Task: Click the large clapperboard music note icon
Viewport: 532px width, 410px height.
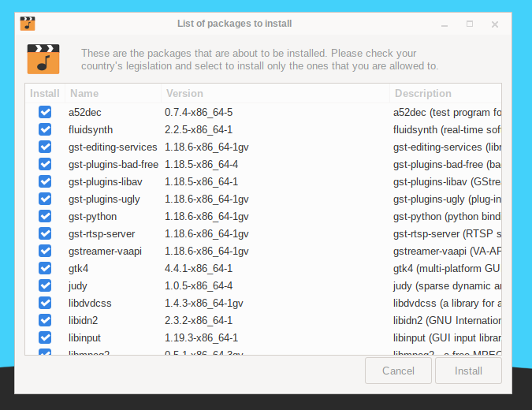Action: click(43, 59)
